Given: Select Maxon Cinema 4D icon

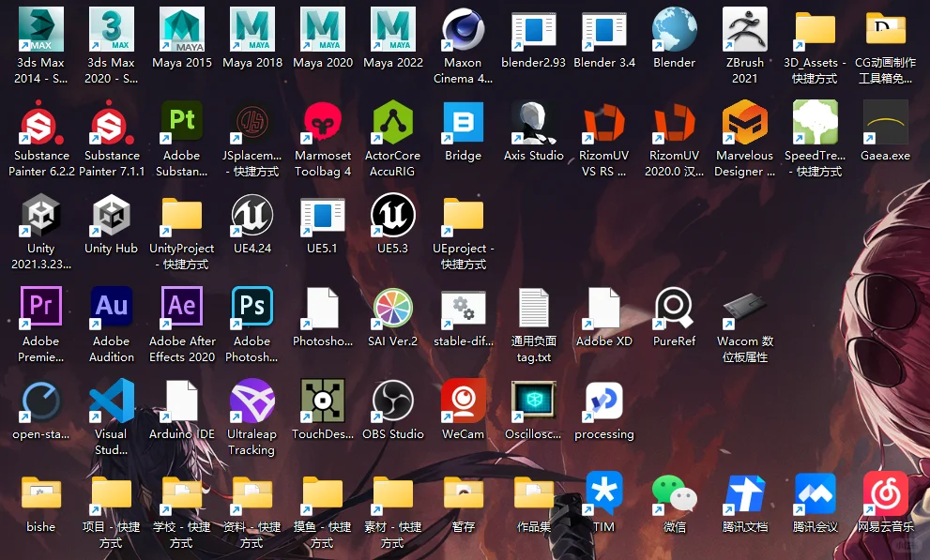Looking at the screenshot, I should click(464, 29).
